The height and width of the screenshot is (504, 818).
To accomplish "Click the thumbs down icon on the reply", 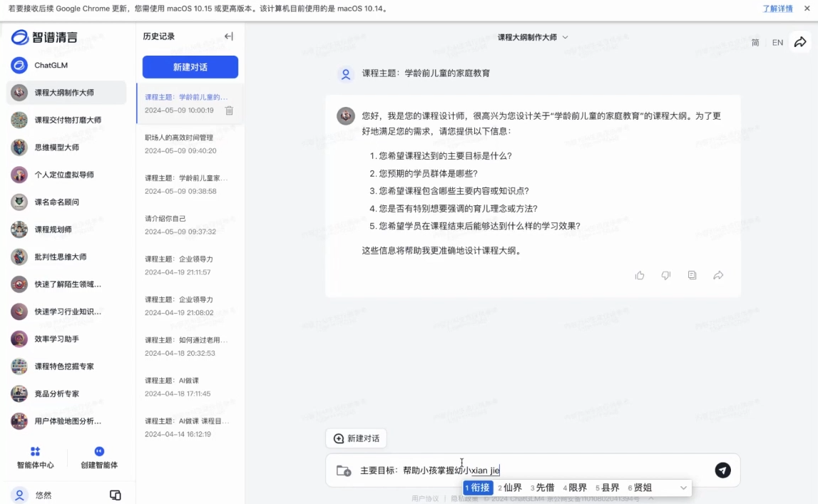I will 665,275.
